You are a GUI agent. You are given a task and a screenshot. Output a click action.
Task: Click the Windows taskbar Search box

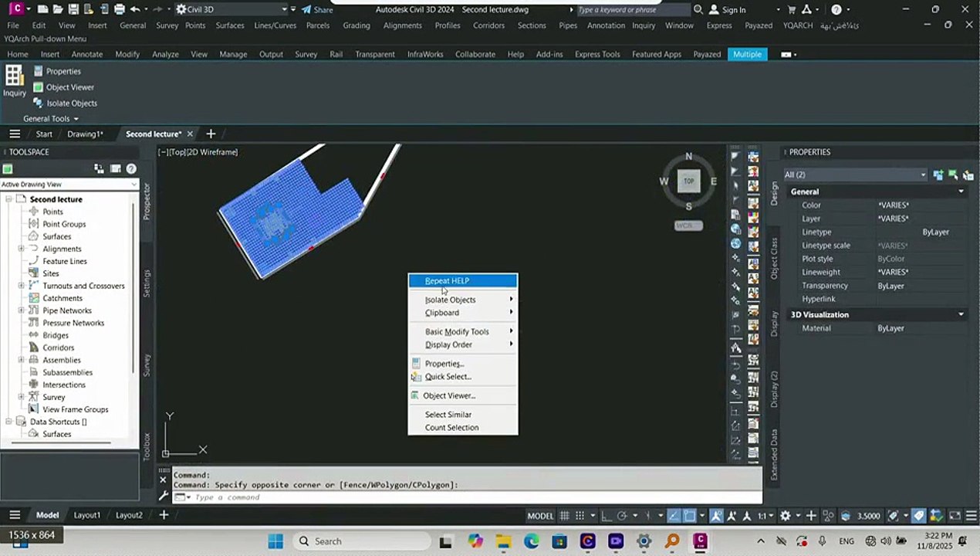[x=361, y=541]
